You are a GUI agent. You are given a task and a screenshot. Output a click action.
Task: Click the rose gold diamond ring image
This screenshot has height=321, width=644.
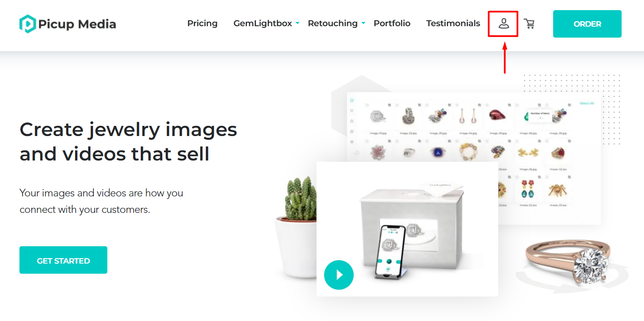570,264
